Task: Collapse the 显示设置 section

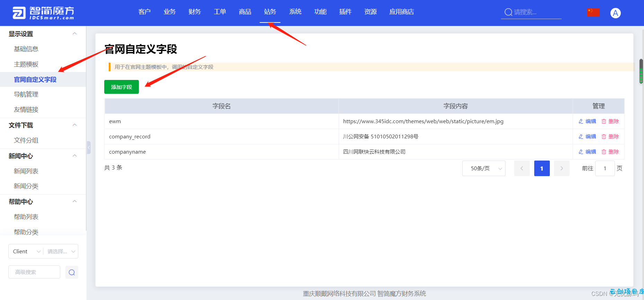Action: pyautogui.click(x=74, y=34)
